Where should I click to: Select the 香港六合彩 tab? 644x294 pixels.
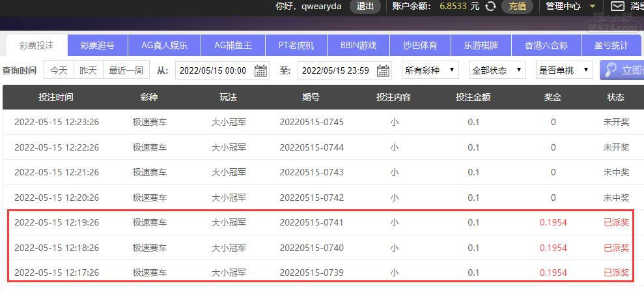546,46
